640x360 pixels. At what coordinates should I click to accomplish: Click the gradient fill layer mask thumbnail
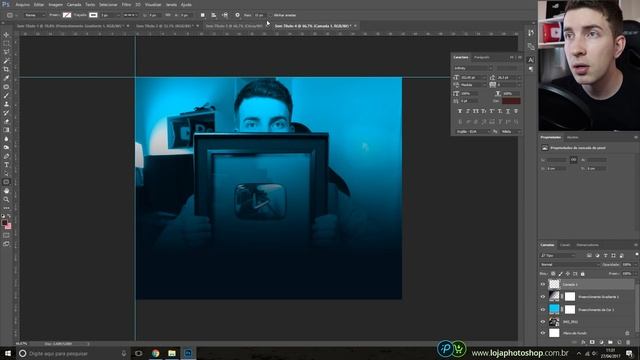pos(570,297)
